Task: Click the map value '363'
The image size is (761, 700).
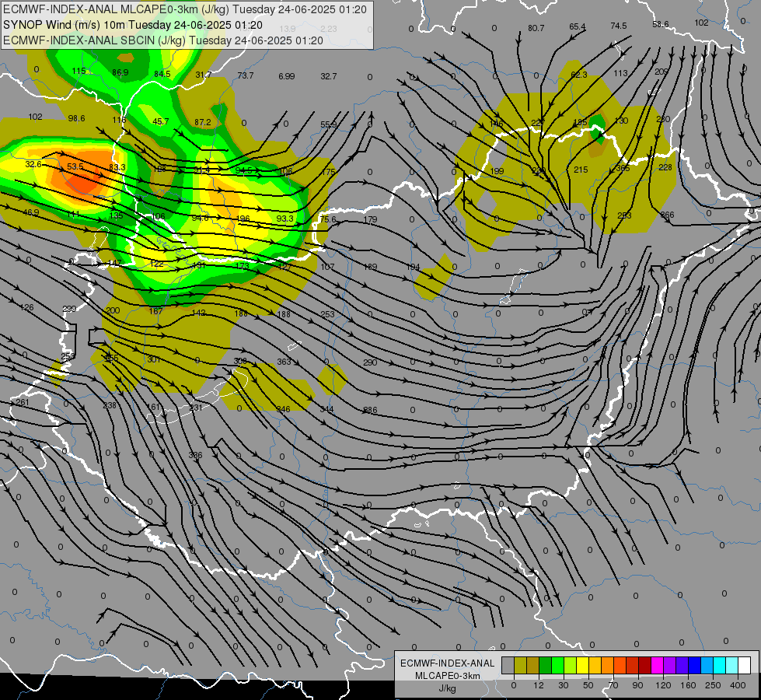Action: coord(284,362)
